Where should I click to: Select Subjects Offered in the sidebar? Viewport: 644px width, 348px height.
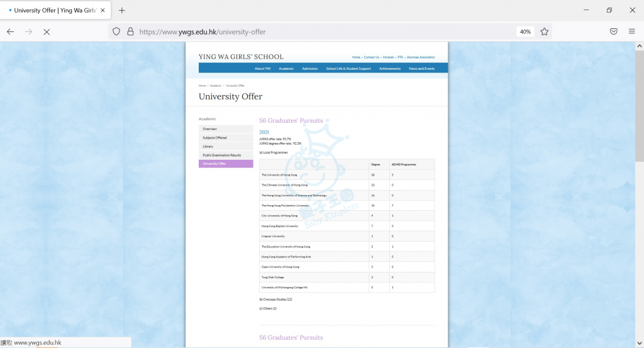[214, 137]
